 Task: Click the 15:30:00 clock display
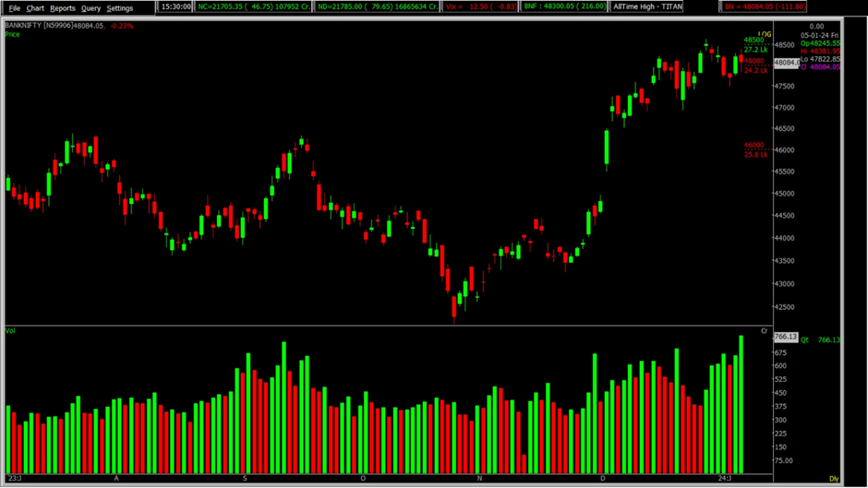[175, 6]
